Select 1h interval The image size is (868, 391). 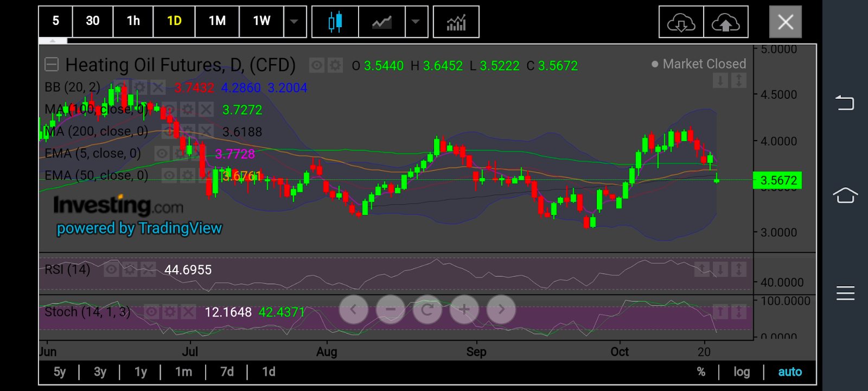pos(133,22)
